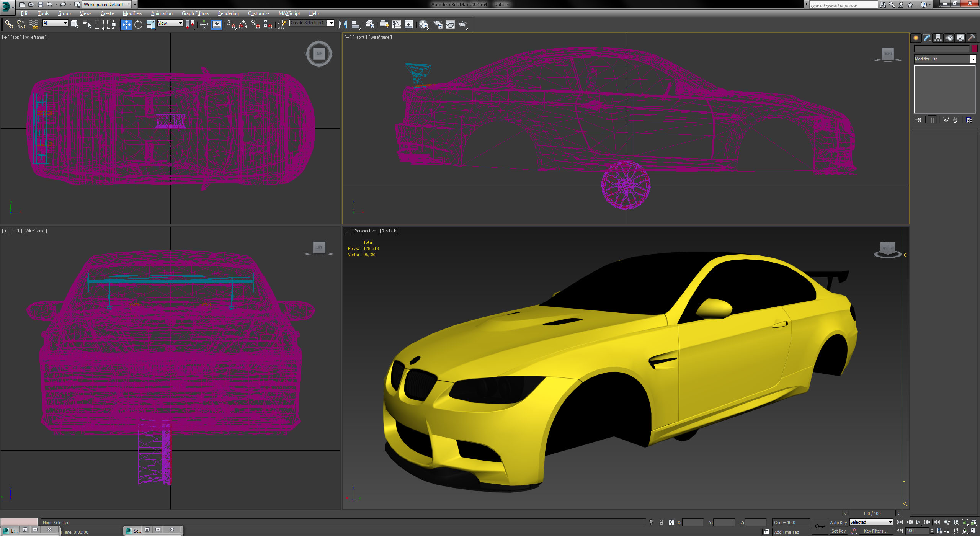Enable Auto Key mode

(838, 522)
